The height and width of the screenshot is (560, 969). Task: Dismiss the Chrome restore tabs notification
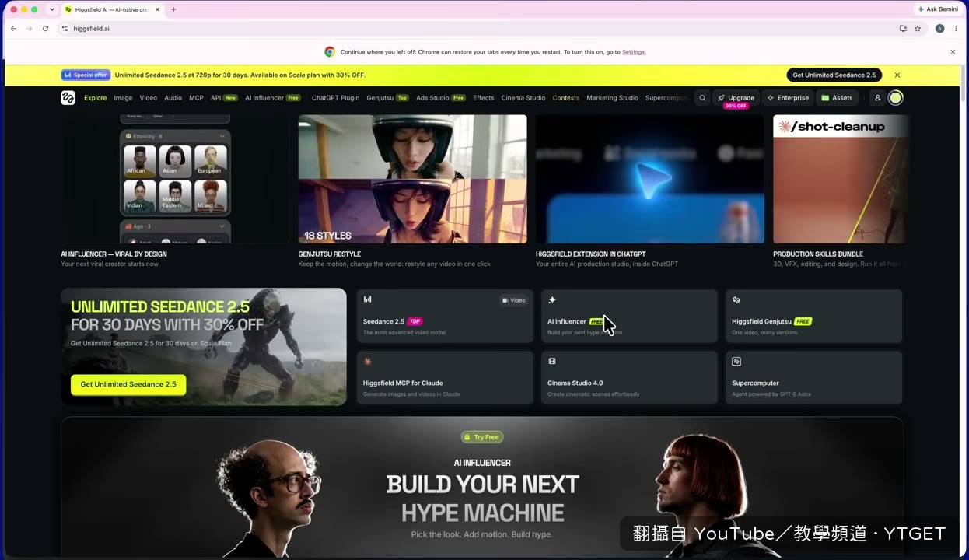tap(953, 52)
